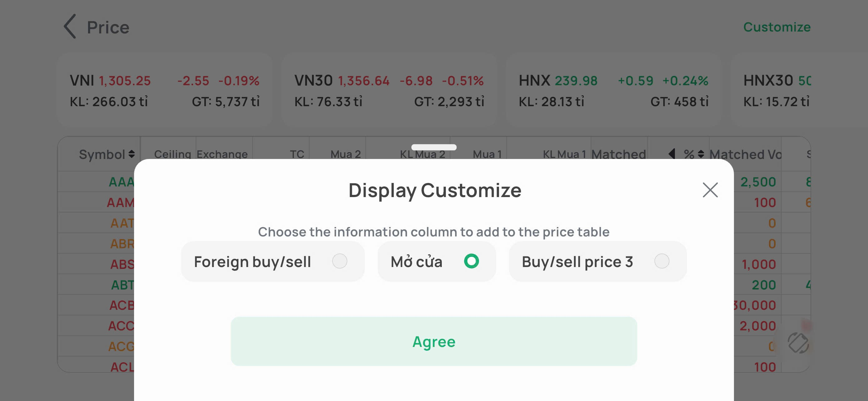Open the VNI index card

pyautogui.click(x=164, y=90)
